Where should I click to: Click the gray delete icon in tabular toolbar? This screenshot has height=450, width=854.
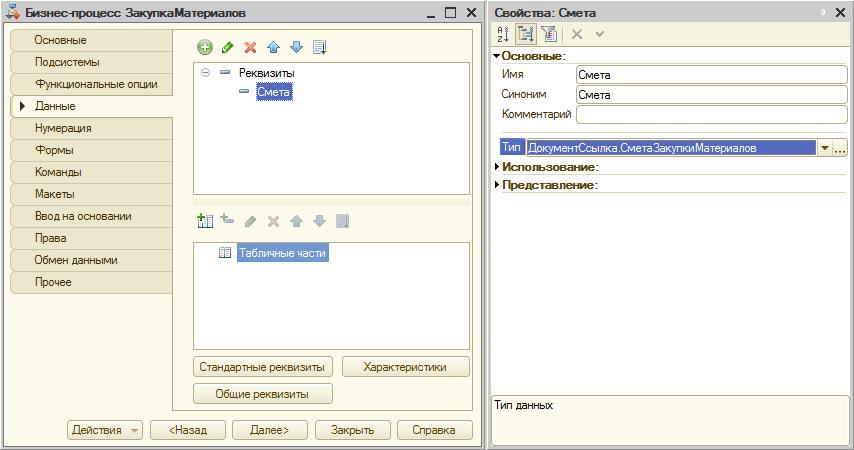(x=273, y=221)
